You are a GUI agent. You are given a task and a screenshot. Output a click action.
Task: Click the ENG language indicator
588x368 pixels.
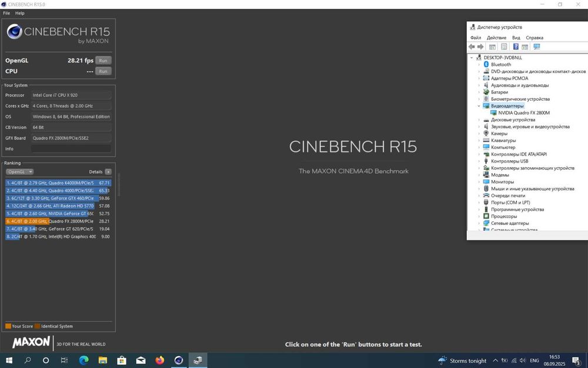tap(534, 360)
